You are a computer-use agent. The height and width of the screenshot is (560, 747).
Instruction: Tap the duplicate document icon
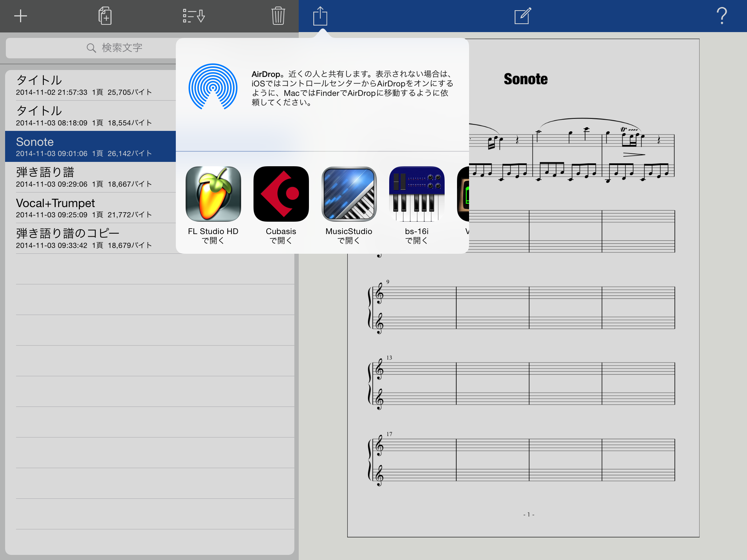coord(105,16)
